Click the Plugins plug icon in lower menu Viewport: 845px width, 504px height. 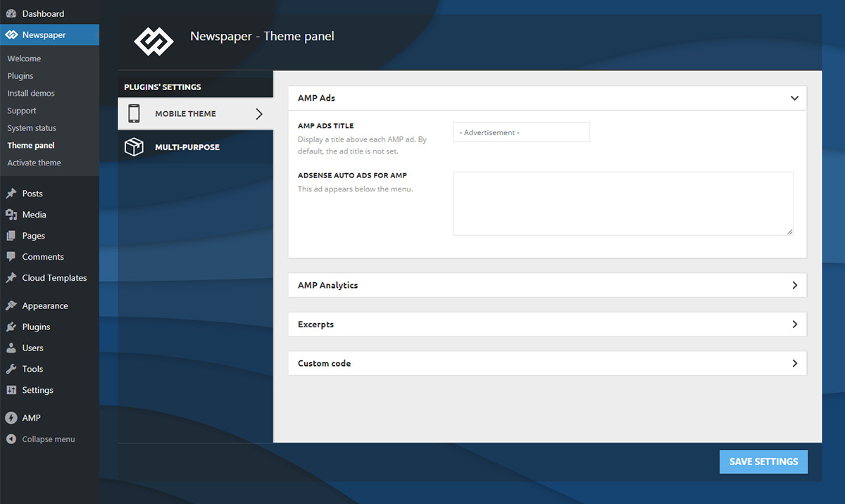coord(11,327)
